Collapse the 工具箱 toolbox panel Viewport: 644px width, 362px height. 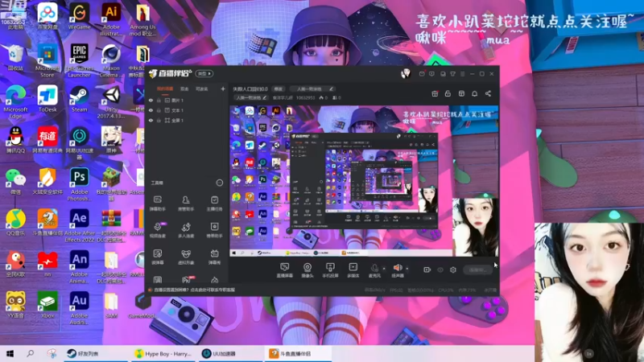click(x=220, y=183)
